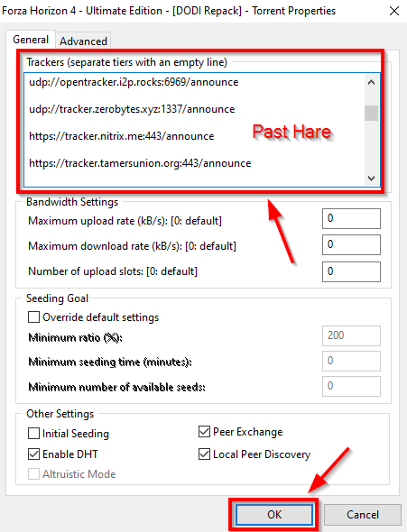The image size is (407, 532).
Task: Focus the Maximum upload rate field
Action: (x=351, y=218)
